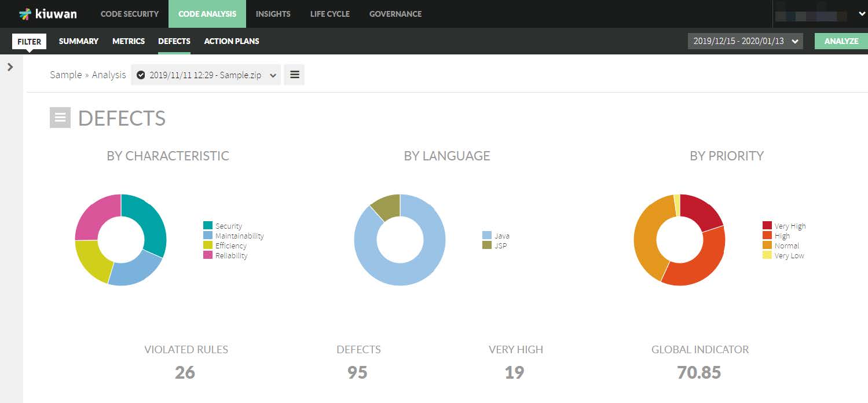
Task: Click the Analyze button
Action: [x=841, y=41]
